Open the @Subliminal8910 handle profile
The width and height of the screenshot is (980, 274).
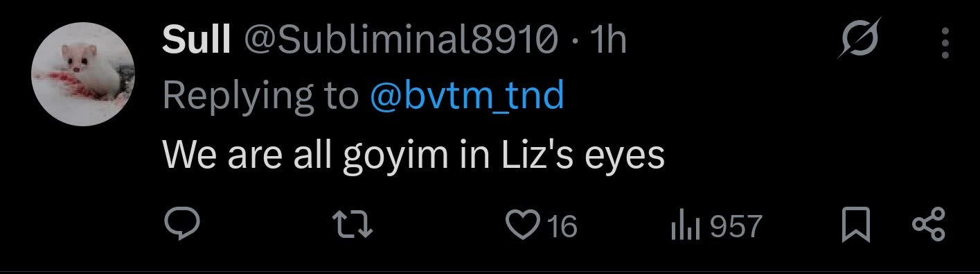tap(400, 42)
